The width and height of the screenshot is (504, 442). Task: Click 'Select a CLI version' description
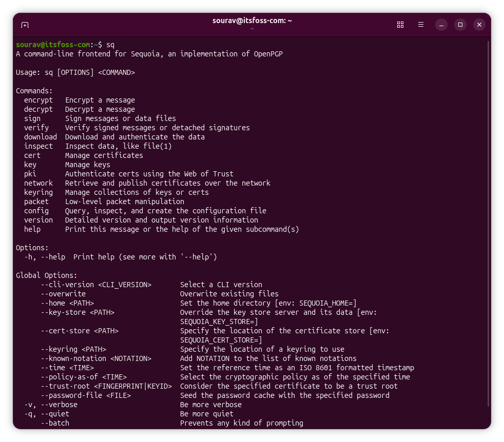(221, 285)
